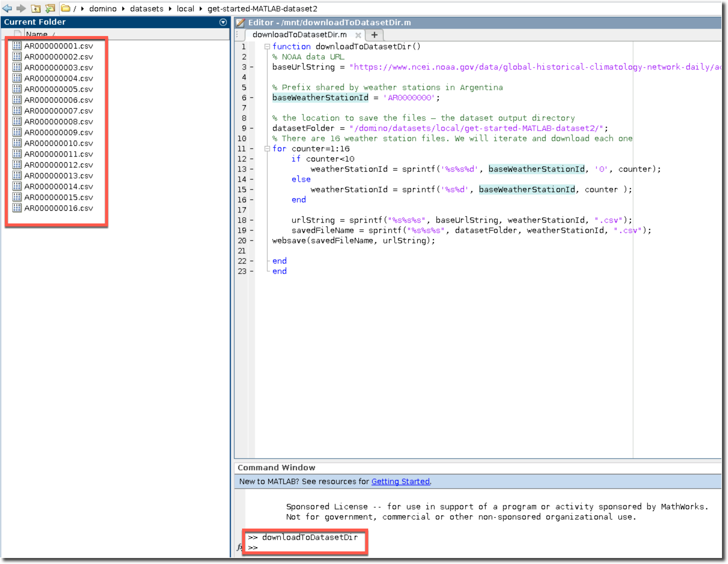Select file AR000000008.csv

click(58, 122)
